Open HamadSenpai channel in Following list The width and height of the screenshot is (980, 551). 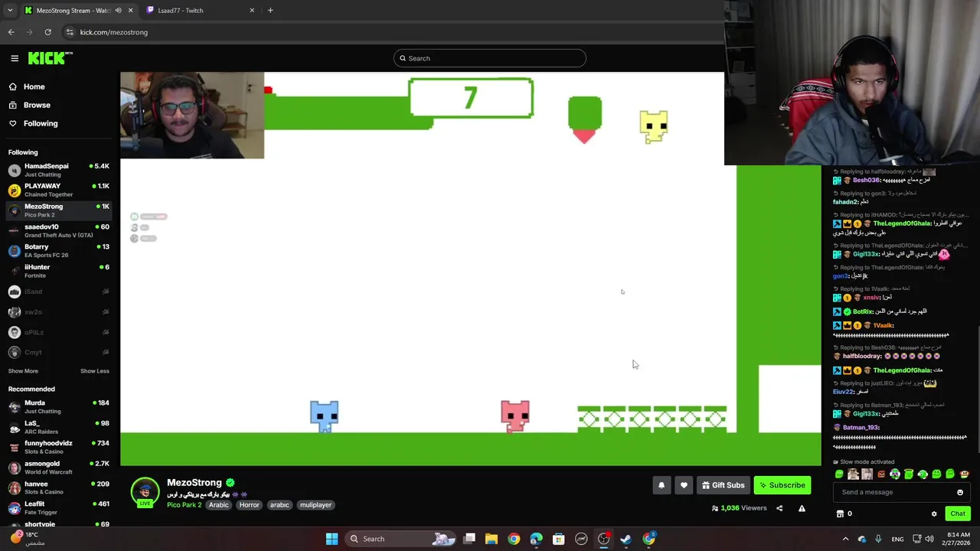click(x=59, y=169)
